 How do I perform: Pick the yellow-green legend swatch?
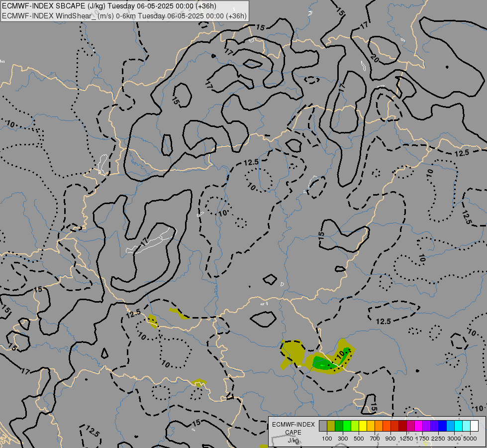[x=355, y=426]
